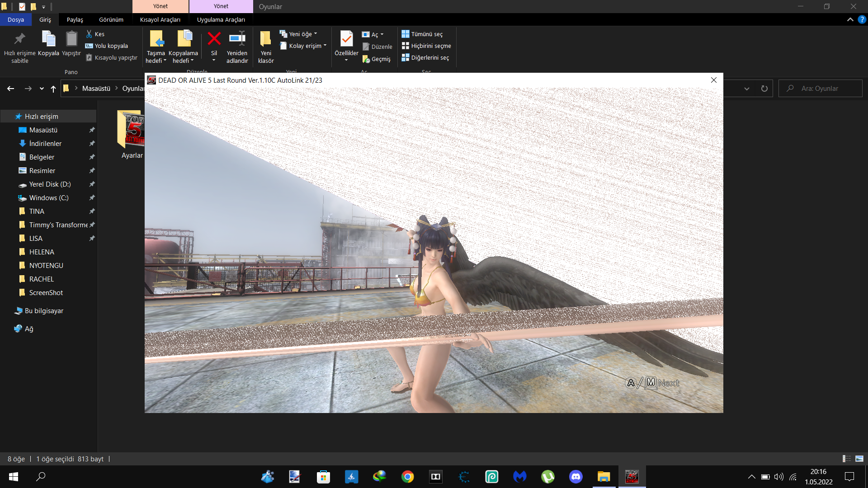Open the Dosya menu
The image size is (868, 488).
[16, 19]
